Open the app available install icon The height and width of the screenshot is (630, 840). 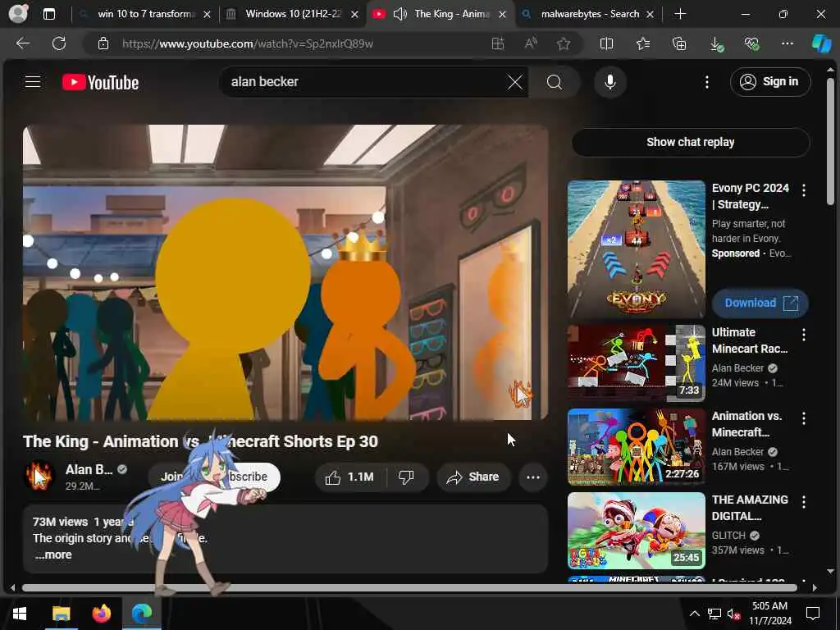498,43
